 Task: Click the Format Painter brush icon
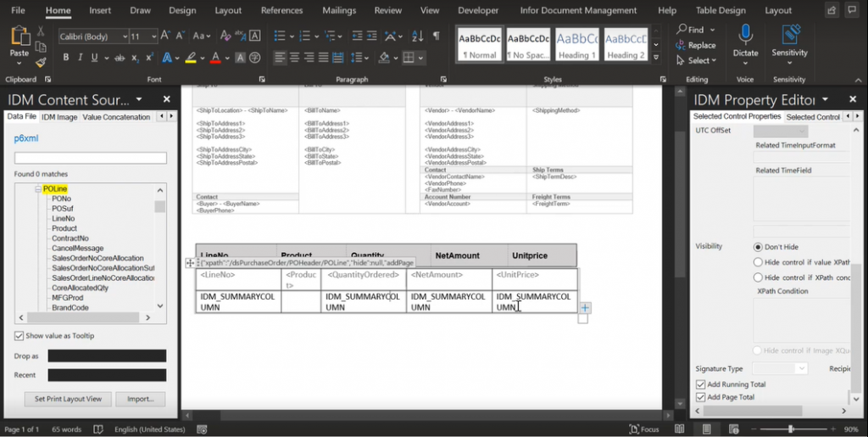pyautogui.click(x=41, y=63)
